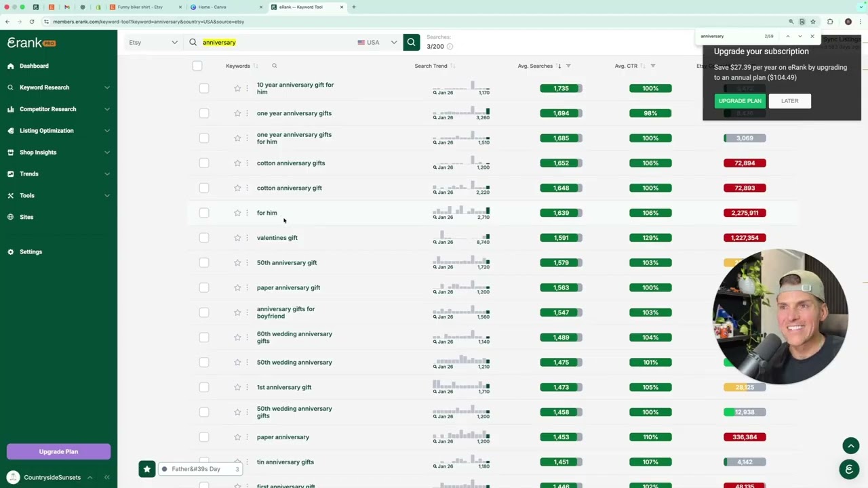The width and height of the screenshot is (868, 488).
Task: Open Sites from the sidebar
Action: (x=26, y=217)
